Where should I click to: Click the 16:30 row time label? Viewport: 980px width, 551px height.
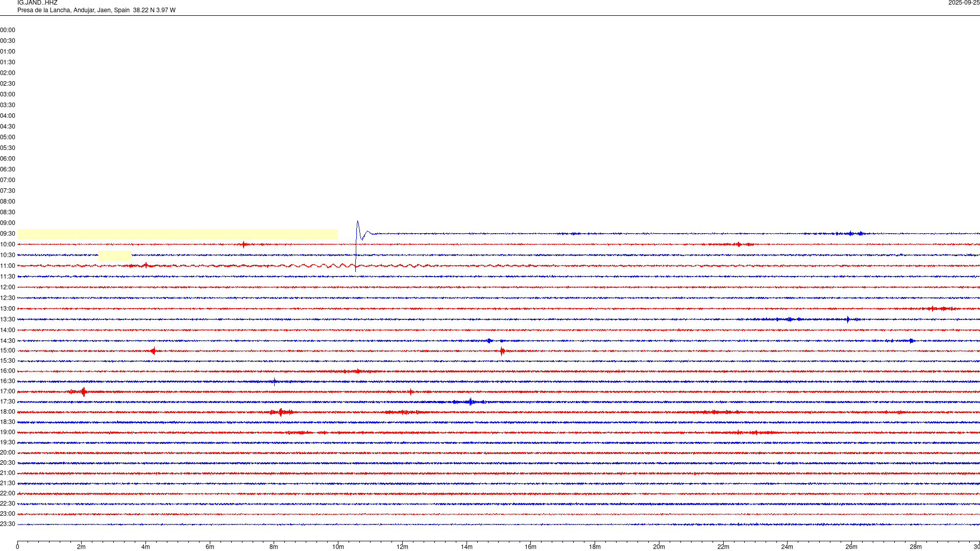[8, 381]
